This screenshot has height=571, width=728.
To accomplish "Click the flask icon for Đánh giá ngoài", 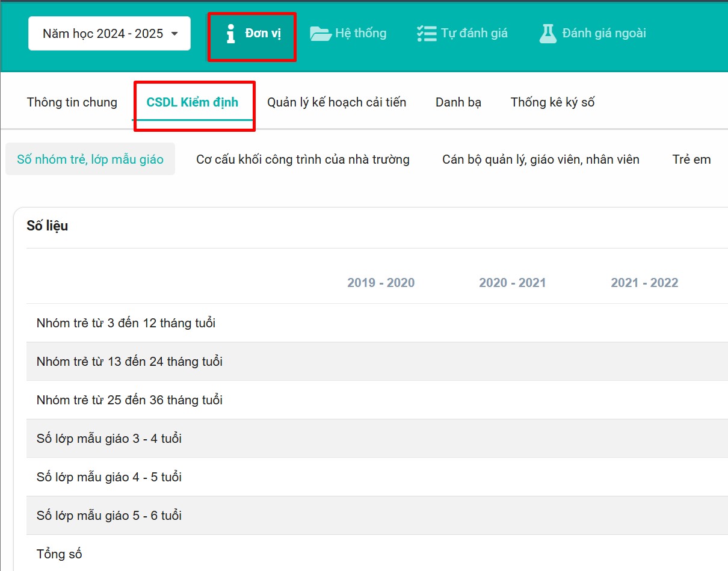I will pyautogui.click(x=548, y=34).
